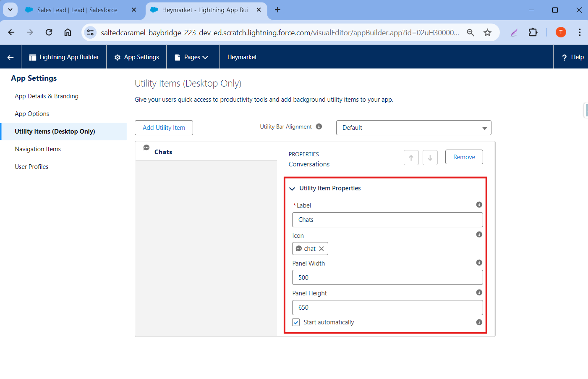This screenshot has width=588, height=379.
Task: Select the Chats utility item row
Action: [x=206, y=151]
